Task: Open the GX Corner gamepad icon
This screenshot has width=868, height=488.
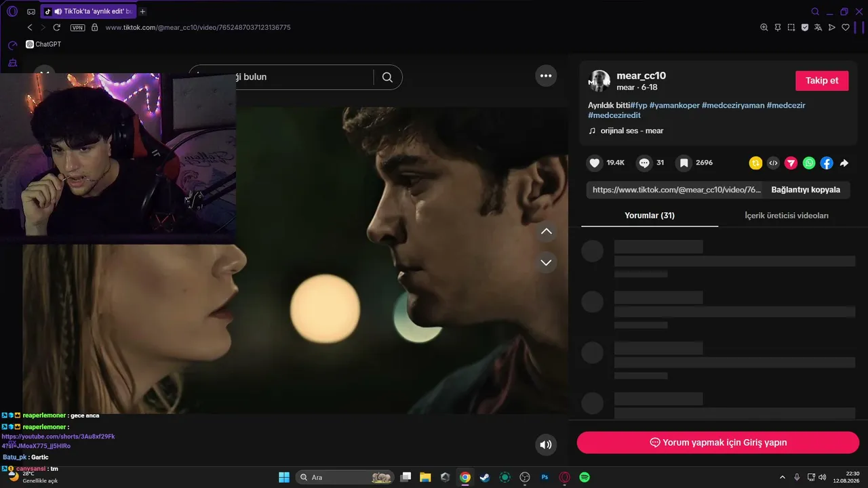Action: tap(31, 12)
